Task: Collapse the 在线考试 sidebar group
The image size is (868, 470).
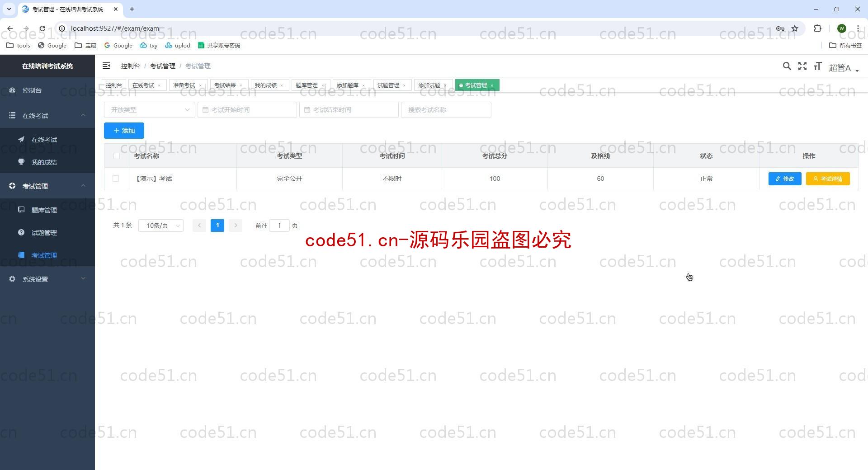Action: click(47, 116)
